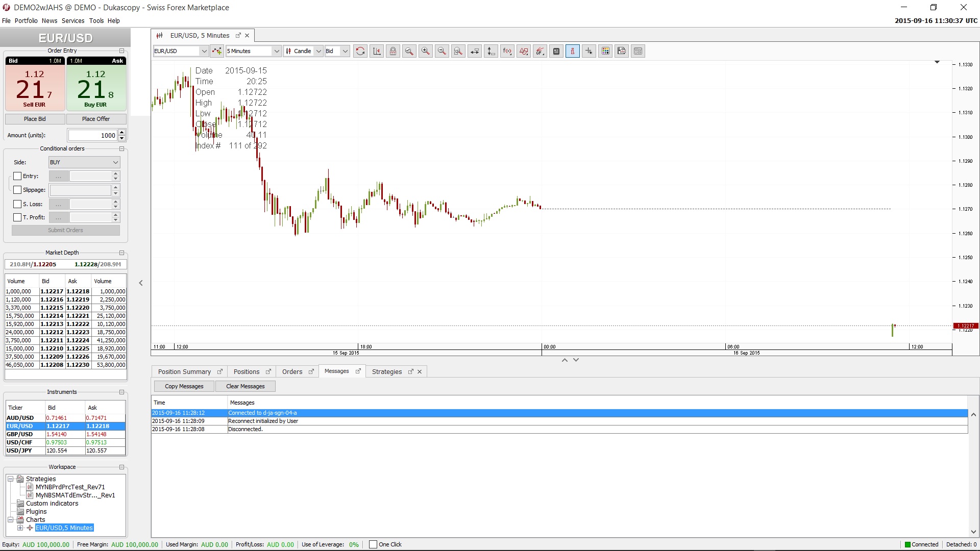Viewport: 980px width, 551px height.
Task: Click the price lock padlock icon
Action: 393,51
